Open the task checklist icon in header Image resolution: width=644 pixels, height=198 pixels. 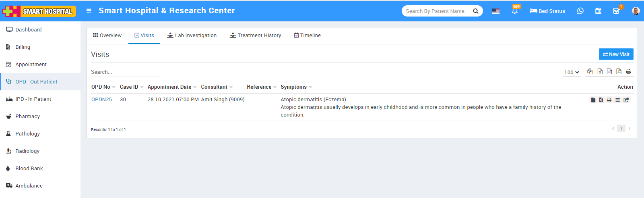tap(616, 11)
